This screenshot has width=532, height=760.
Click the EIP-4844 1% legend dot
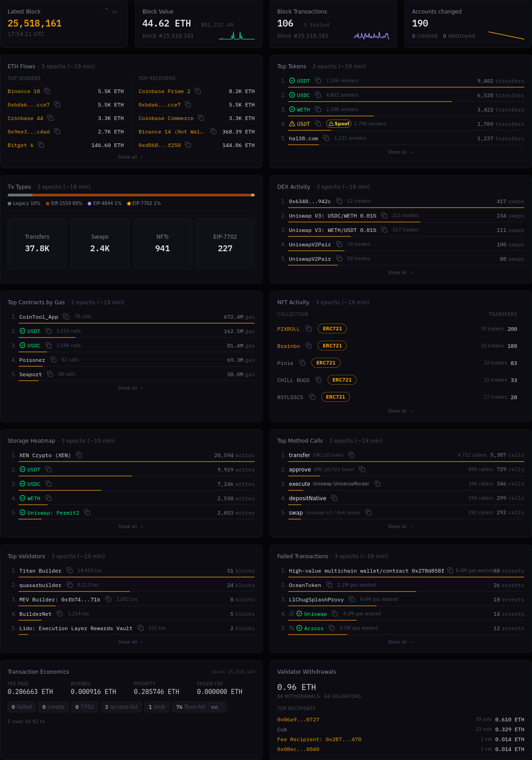click(89, 204)
